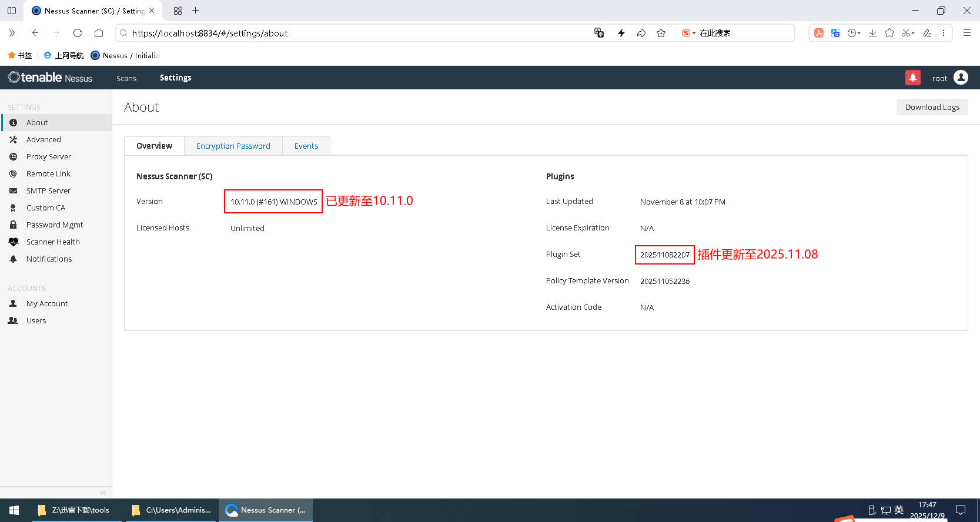
Task: Bookmark this page with the star icon
Action: pos(661,34)
